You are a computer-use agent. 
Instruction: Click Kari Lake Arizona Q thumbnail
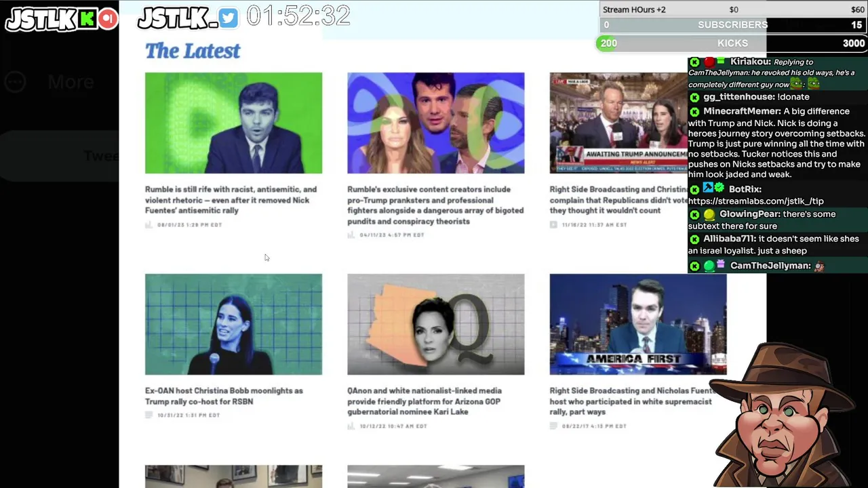tap(435, 324)
